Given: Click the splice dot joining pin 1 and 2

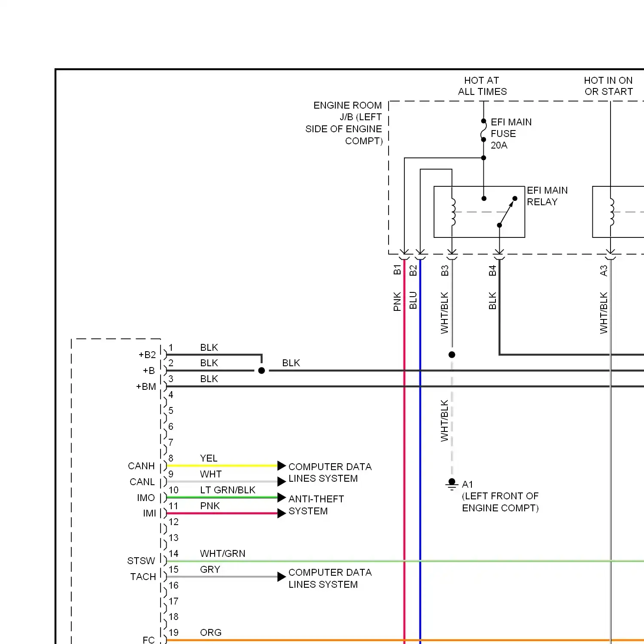Looking at the screenshot, I should pyautogui.click(x=261, y=371).
